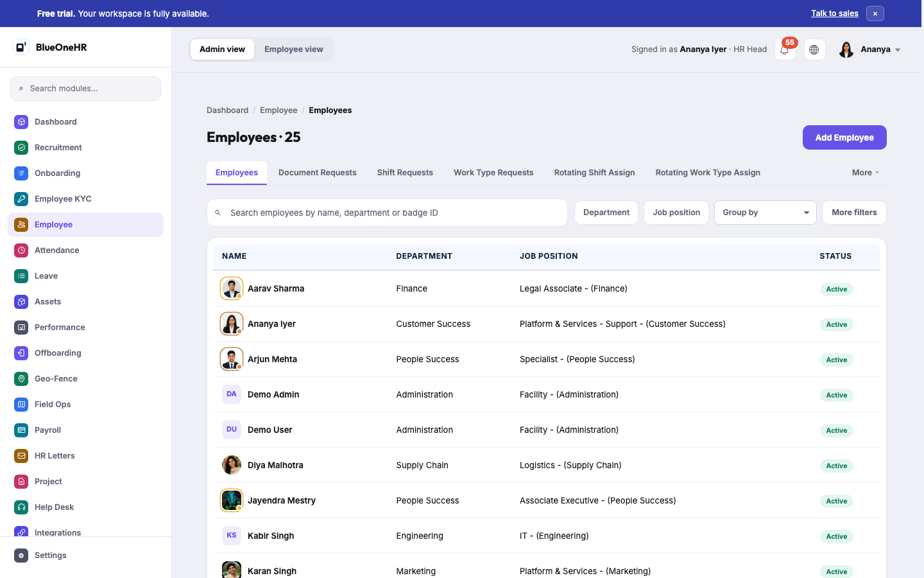
Task: Click Arjun Mehta's name
Action: coord(272,359)
